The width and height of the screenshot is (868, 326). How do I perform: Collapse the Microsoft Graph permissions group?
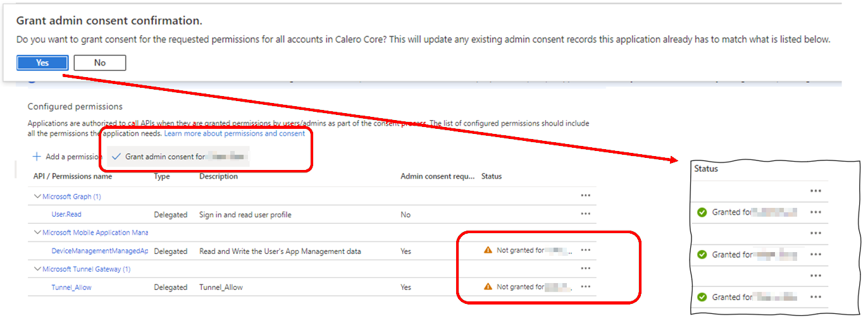pyautogui.click(x=38, y=196)
